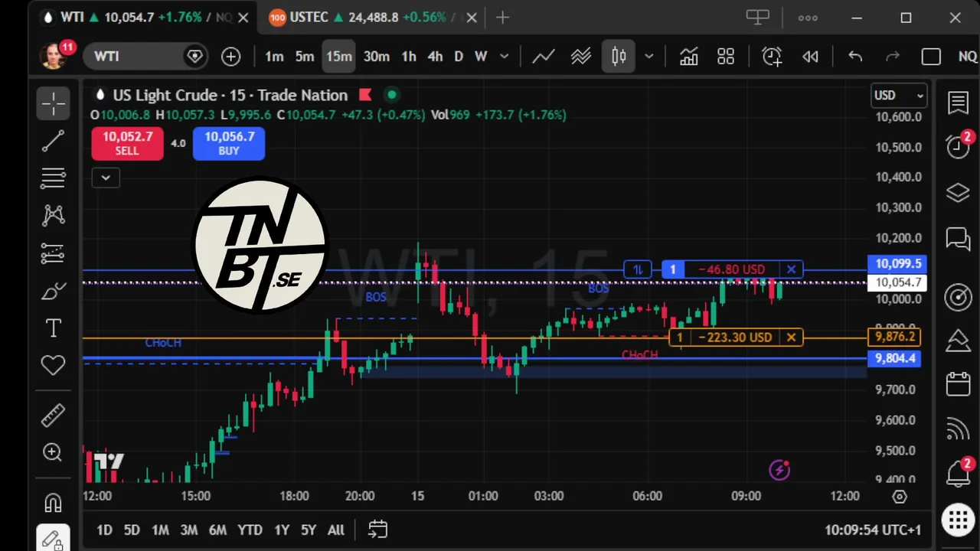Open the apps grid button
The width and height of the screenshot is (980, 551).
point(958,520)
